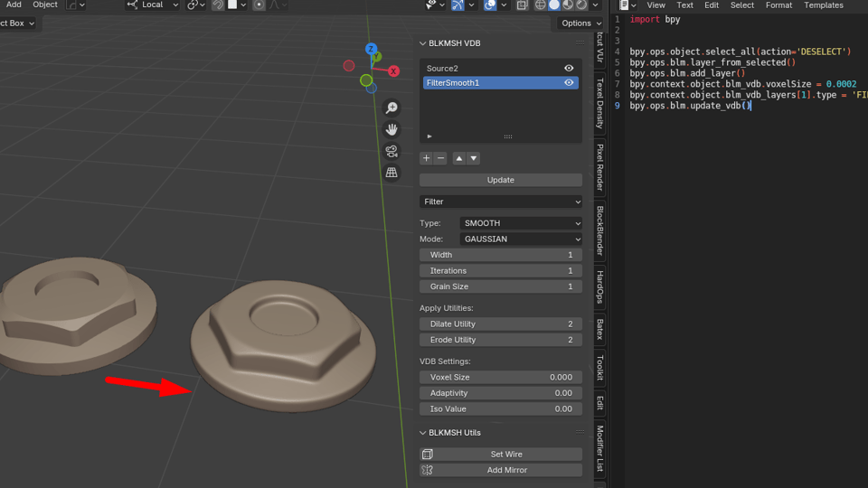Hide the FilterSmooth1 layer with eye
868x488 pixels.
569,82
